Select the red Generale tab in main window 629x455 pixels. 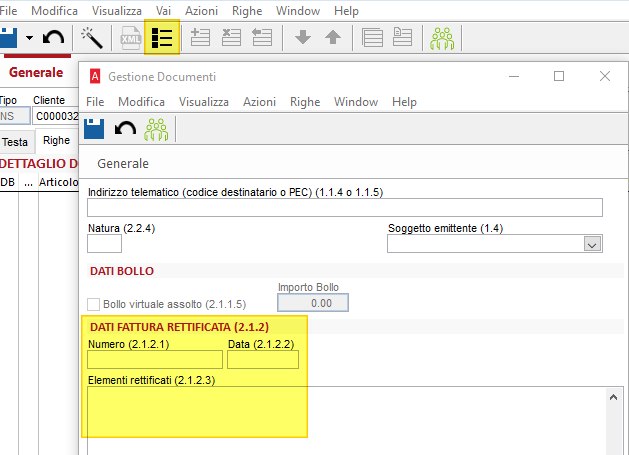point(36,72)
